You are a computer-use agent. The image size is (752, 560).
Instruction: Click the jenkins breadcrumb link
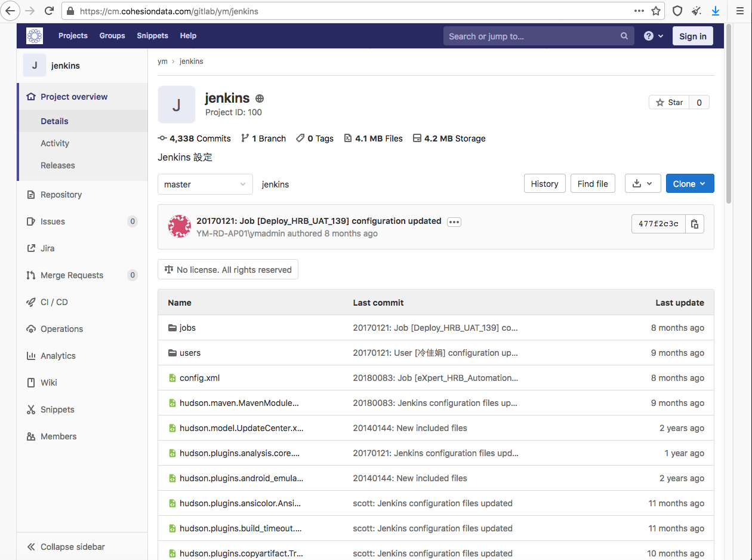pyautogui.click(x=191, y=61)
